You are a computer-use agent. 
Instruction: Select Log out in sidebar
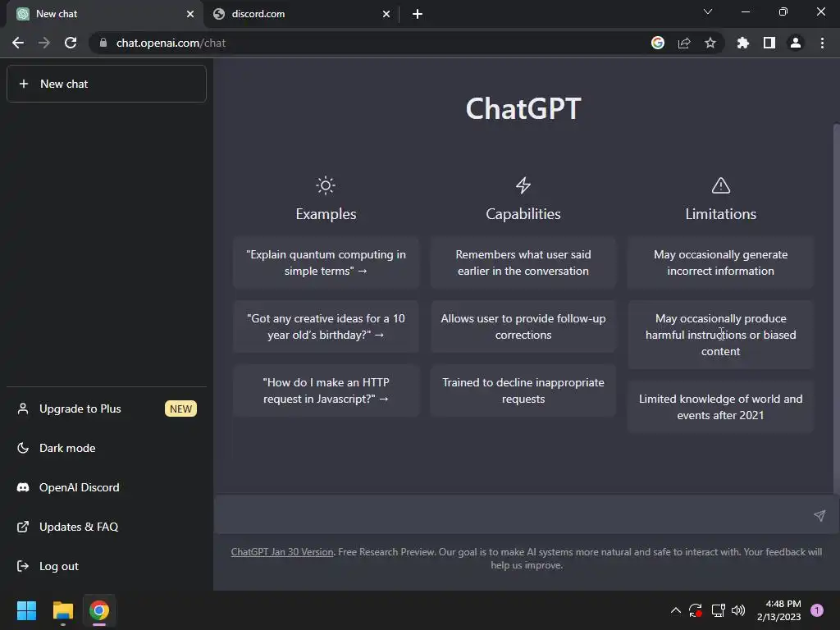click(x=106, y=566)
